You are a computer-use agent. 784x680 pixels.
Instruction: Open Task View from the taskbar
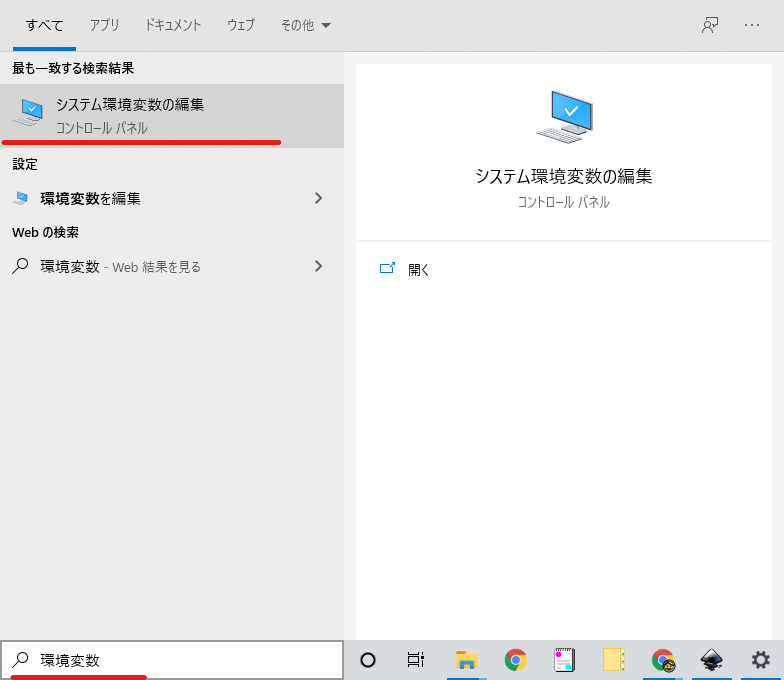pyautogui.click(x=416, y=660)
